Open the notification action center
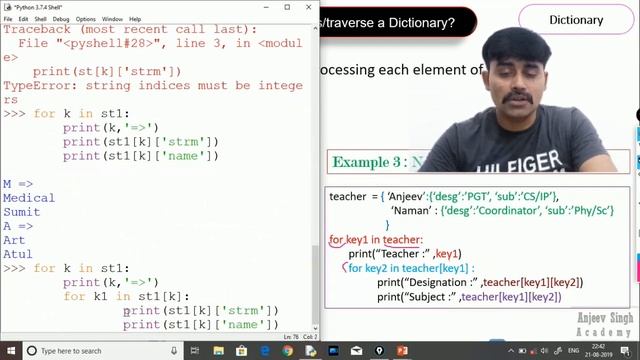This screenshot has width=640, height=360. [625, 351]
